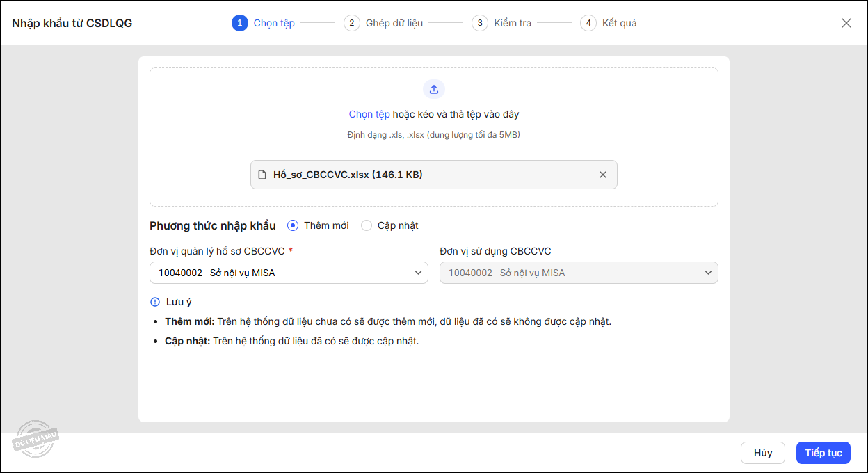The width and height of the screenshot is (868, 473).
Task: Click step 2 Ghép dữ liệu indicator
Action: tap(352, 22)
